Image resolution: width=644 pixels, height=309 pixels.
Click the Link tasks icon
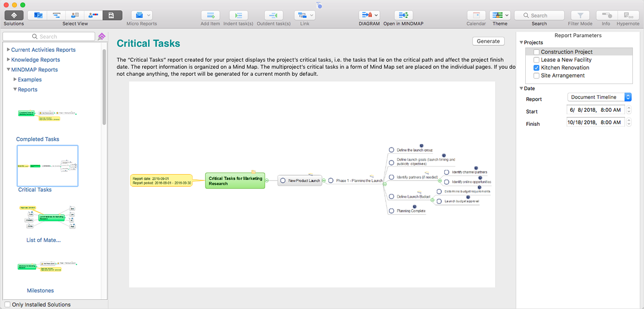click(301, 15)
